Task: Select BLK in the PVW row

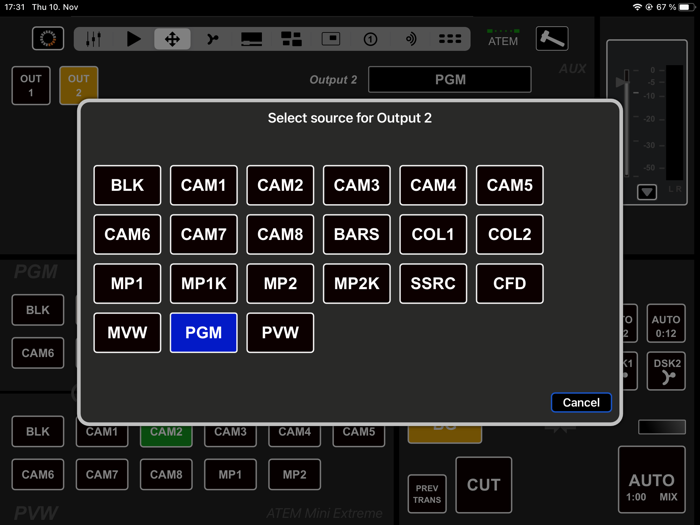Action: tap(38, 431)
